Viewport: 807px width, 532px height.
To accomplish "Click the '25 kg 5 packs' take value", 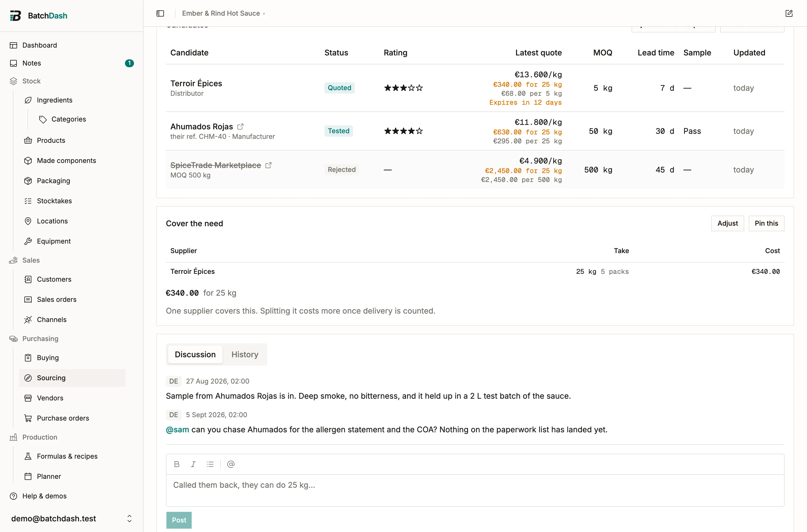I will click(x=602, y=271).
